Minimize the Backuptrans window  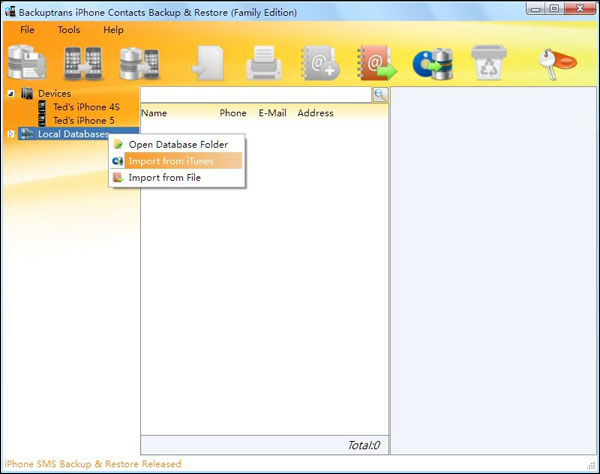(x=536, y=9)
